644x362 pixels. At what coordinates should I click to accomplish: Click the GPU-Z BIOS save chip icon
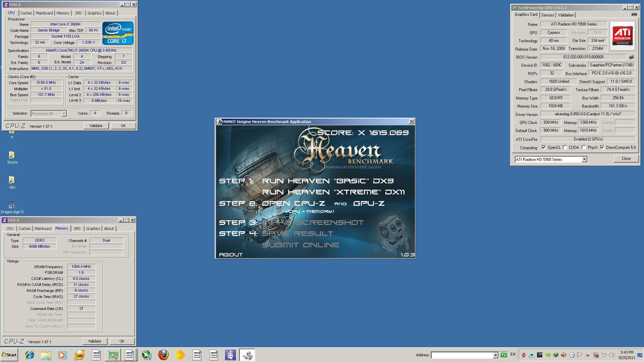pos(632,57)
